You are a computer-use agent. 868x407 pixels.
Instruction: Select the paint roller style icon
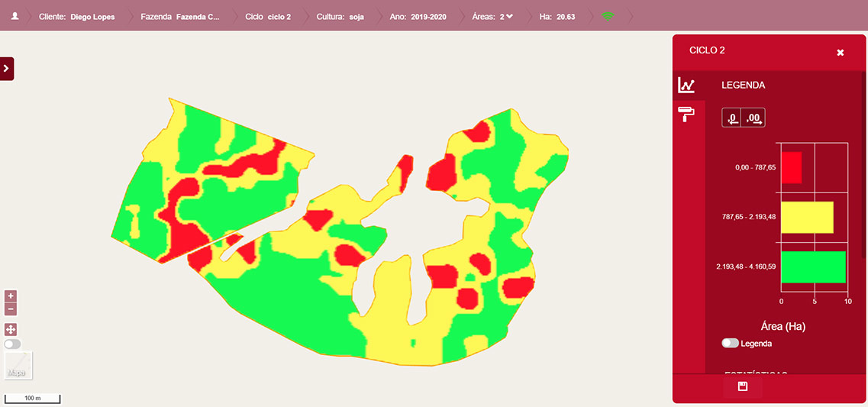[686, 115]
